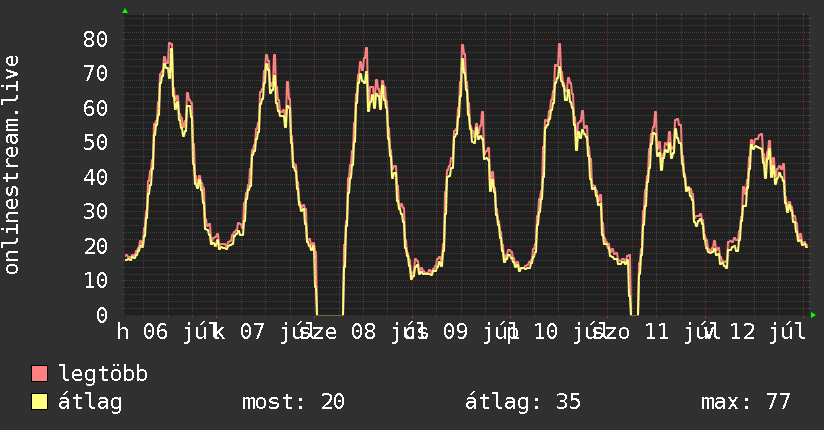Click the 'most: 20' current value
Viewport: 824px width, 430px height.
pyautogui.click(x=293, y=402)
